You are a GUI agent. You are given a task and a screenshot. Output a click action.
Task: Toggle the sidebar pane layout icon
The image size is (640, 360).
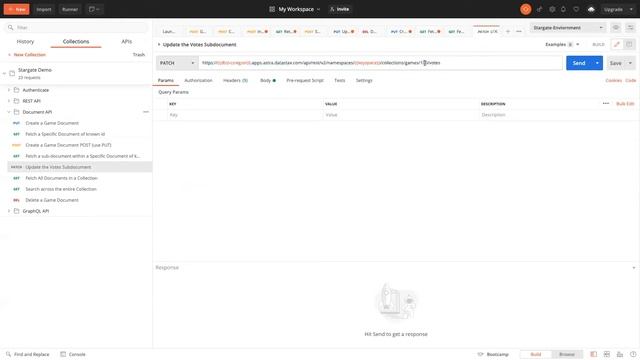click(593, 354)
